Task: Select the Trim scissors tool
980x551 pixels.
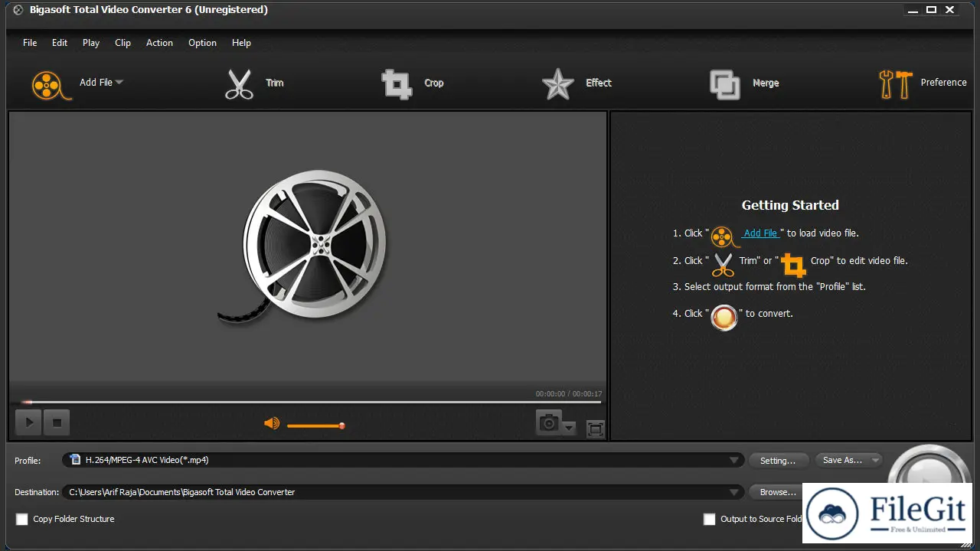Action: click(x=239, y=84)
